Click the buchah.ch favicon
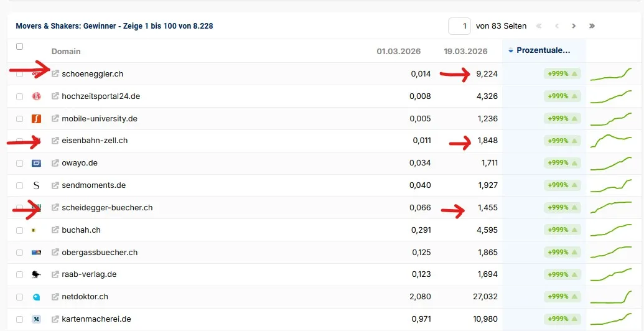The height and width of the screenshot is (331, 644). pyautogui.click(x=34, y=230)
